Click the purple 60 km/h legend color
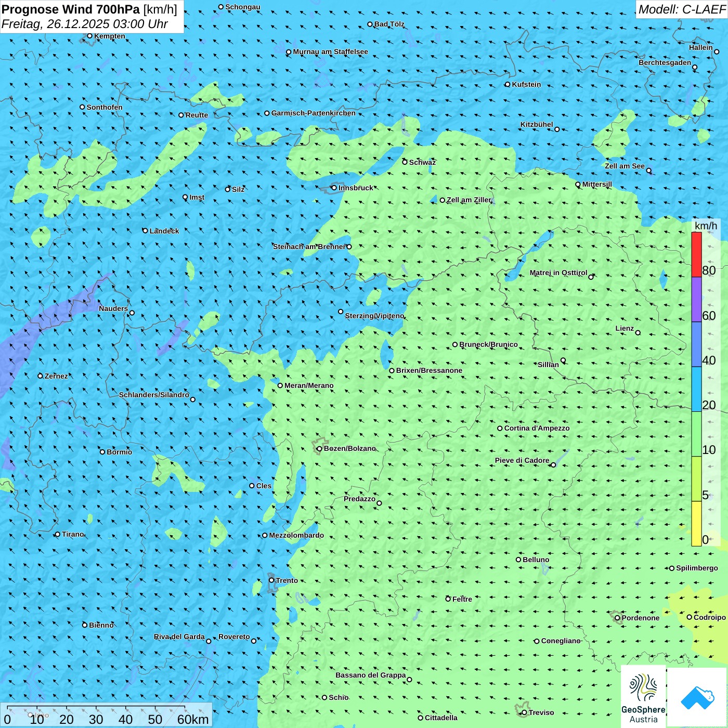This screenshot has width=728, height=728. click(x=696, y=300)
